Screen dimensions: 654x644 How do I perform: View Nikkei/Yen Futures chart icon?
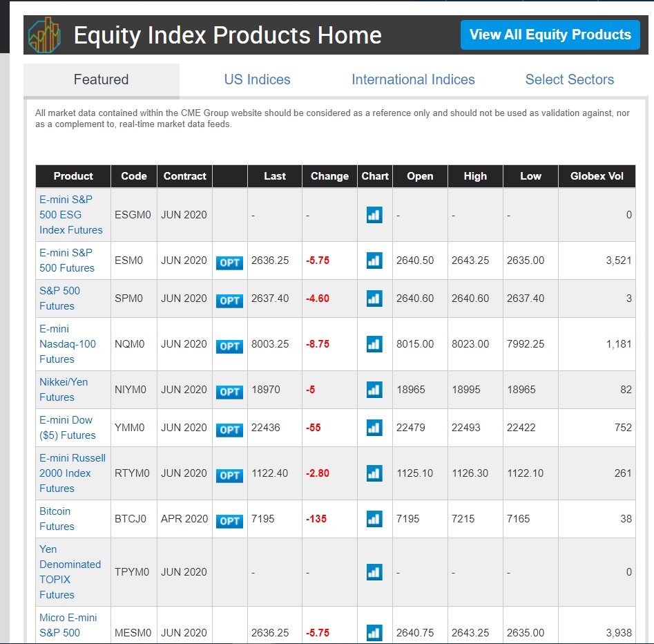(374, 390)
